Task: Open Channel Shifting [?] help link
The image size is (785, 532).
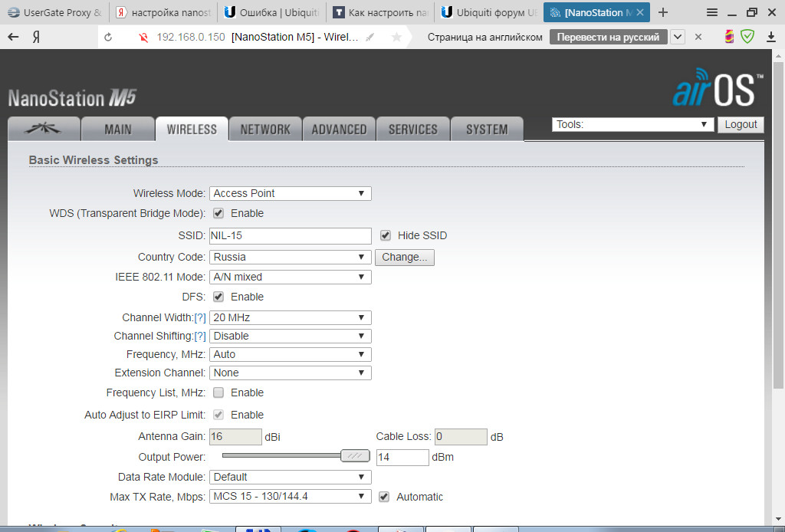Action: click(200, 336)
